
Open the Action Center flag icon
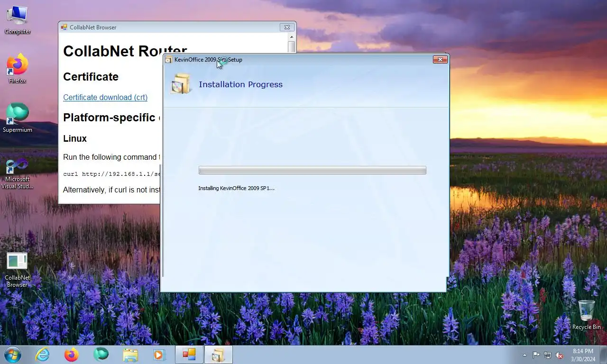[536, 355]
